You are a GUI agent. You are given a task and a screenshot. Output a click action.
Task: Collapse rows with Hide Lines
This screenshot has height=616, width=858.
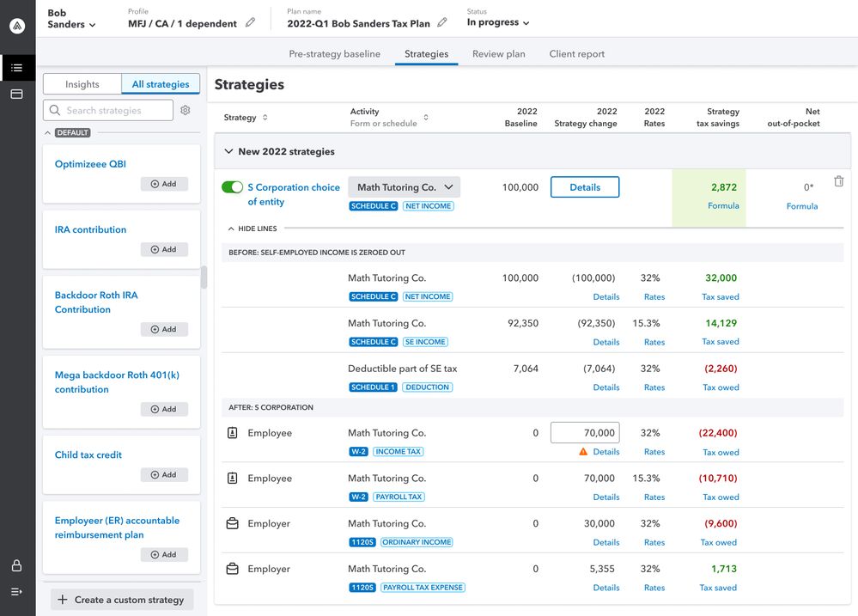(x=252, y=229)
